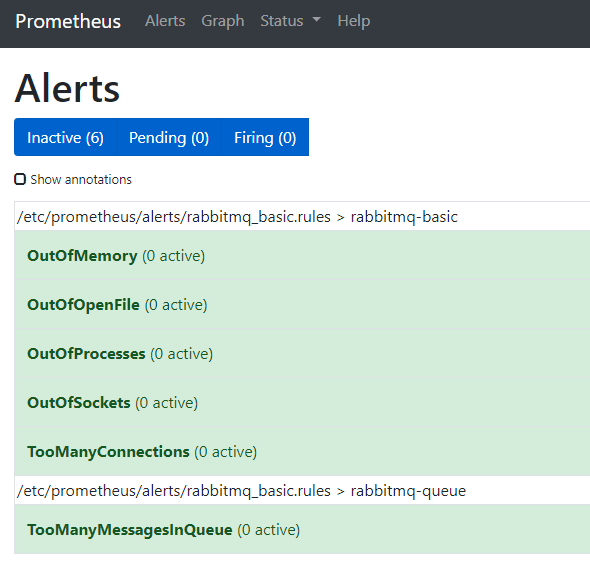Expand the TooManyConnections alert row
590x569 pixels.
click(x=302, y=451)
